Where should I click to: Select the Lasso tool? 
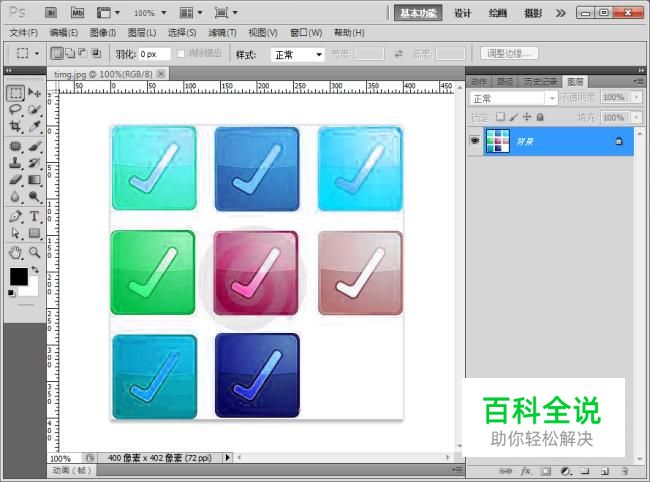(x=16, y=110)
